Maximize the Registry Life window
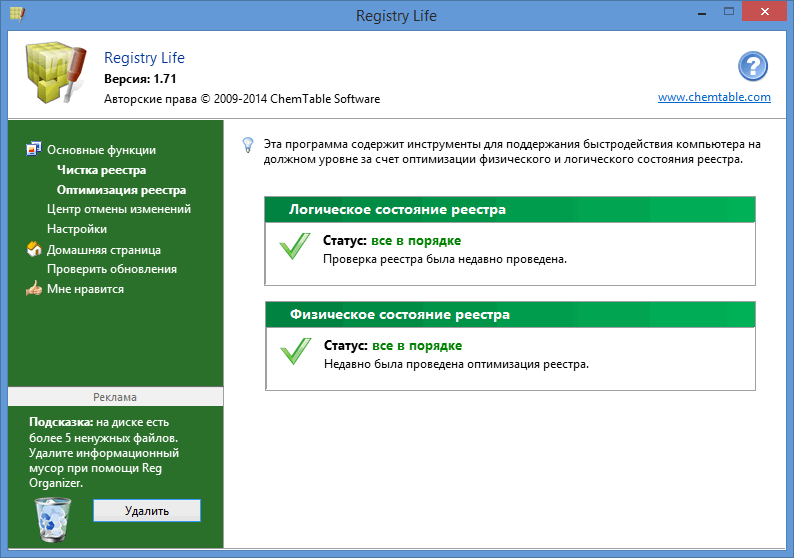The image size is (794, 558). click(x=729, y=12)
